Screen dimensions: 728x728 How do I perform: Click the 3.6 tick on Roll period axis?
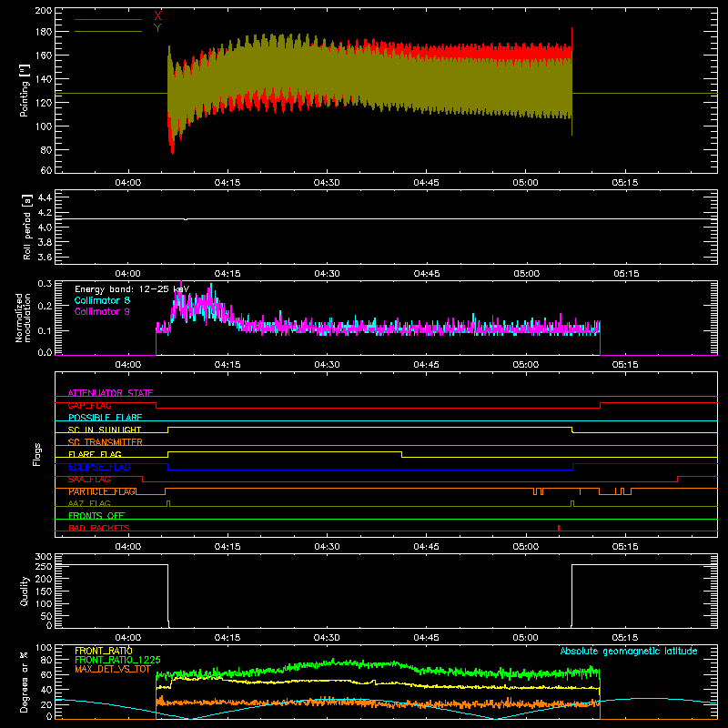coord(45,257)
